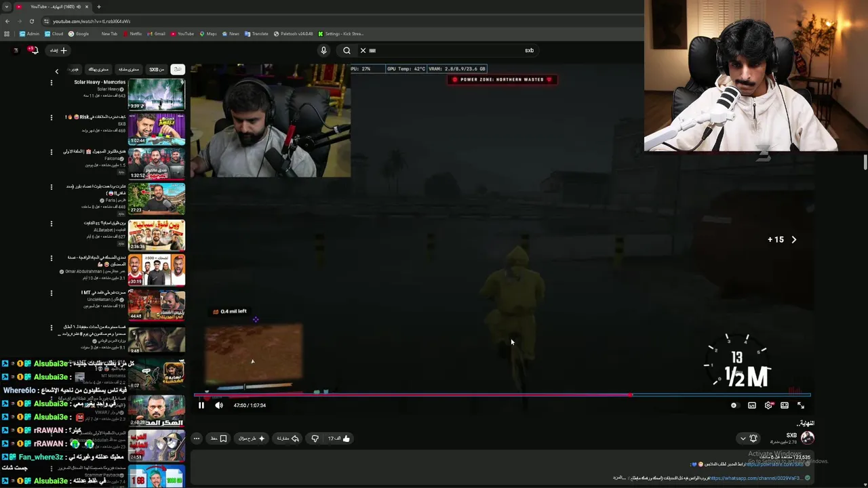
Task: Open a new browser tab with plus
Action: (x=99, y=7)
